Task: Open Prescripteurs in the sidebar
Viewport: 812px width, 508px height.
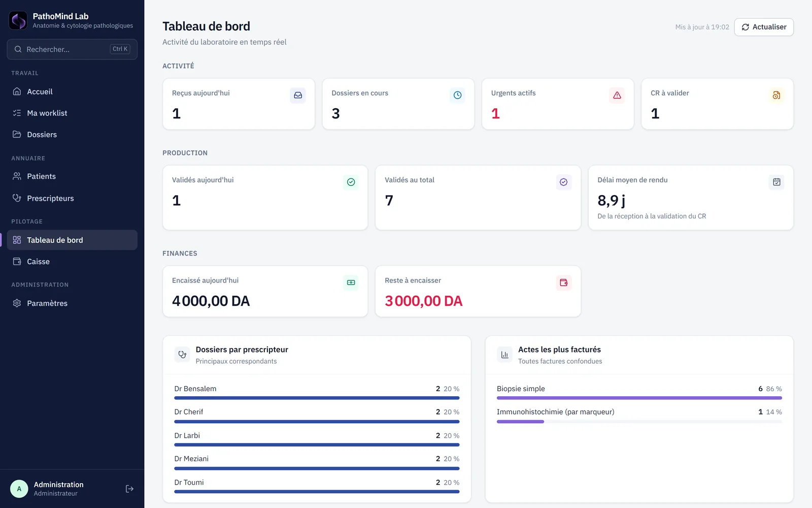Action: click(x=72, y=198)
